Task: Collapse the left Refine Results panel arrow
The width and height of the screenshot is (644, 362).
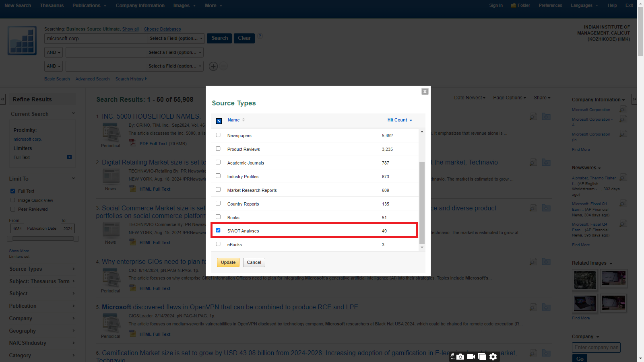Action: (3, 99)
